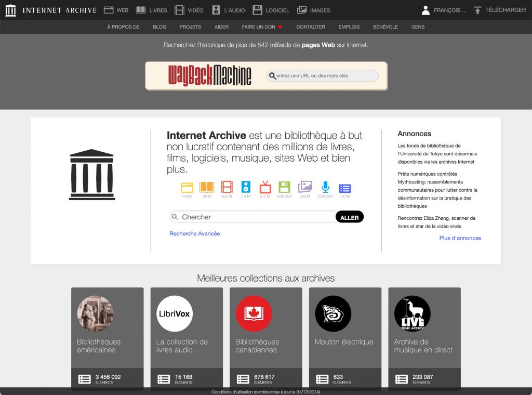Screen dimensions: 532x395
Task: Click the Télécharger upload button
Action: [x=499, y=10]
